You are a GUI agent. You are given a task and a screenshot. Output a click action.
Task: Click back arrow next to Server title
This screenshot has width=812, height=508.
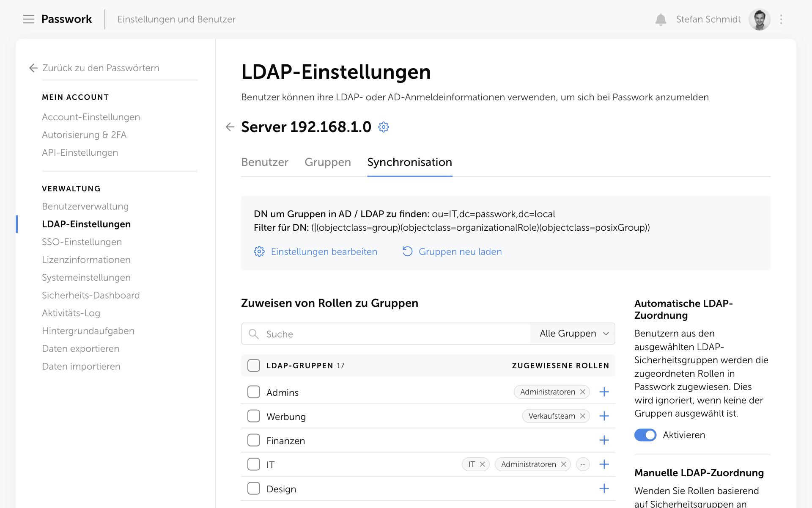[230, 127]
